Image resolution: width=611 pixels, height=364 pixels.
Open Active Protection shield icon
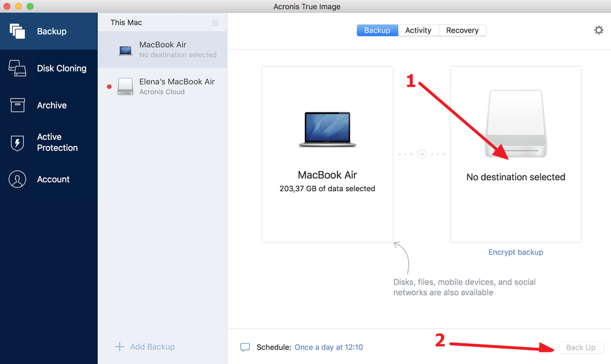pos(17,143)
